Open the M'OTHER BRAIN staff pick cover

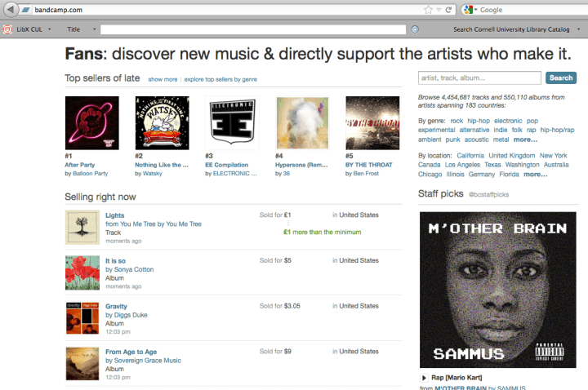click(497, 290)
